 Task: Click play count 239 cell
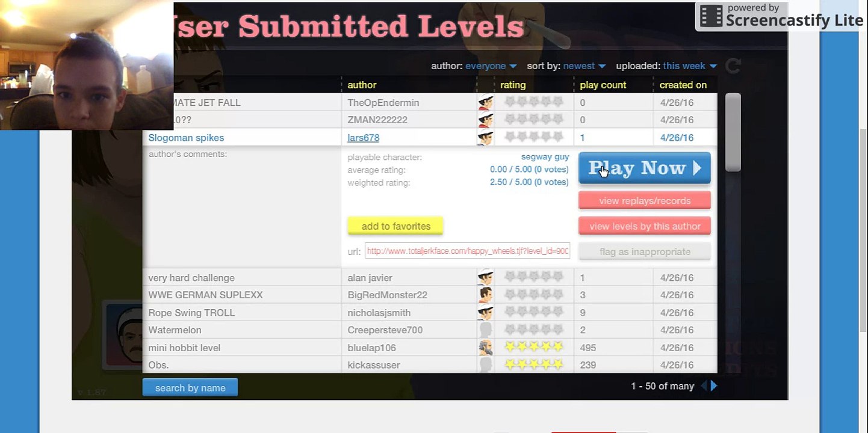coord(587,365)
